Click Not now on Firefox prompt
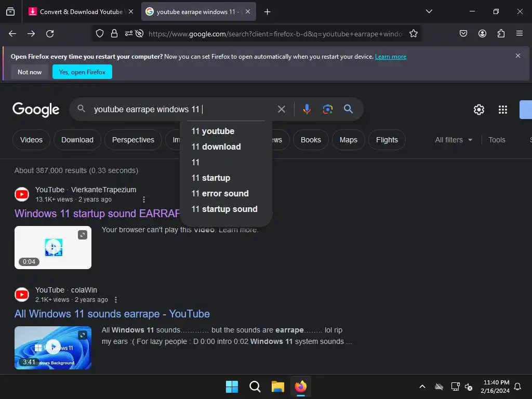Viewport: 532px width, 399px height. 30,72
